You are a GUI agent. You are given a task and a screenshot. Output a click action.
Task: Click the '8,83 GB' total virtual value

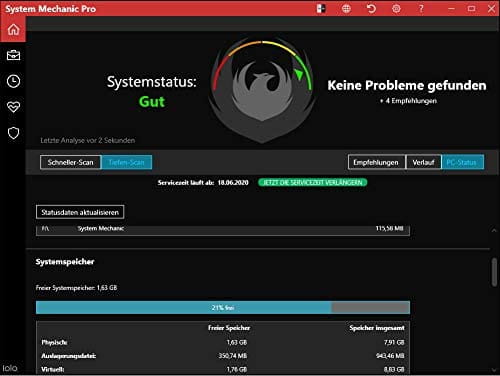[x=394, y=369]
